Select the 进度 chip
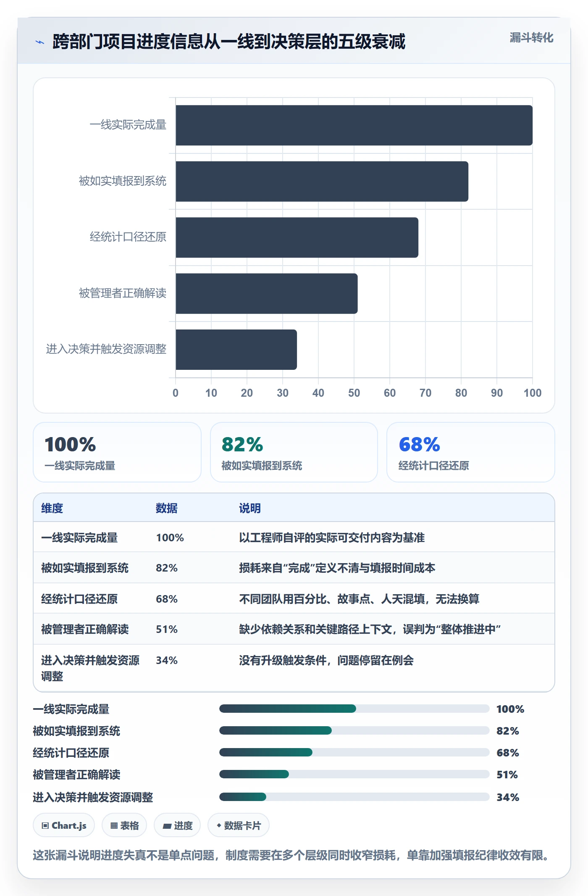Viewport: 588px width, 896px height. click(177, 825)
